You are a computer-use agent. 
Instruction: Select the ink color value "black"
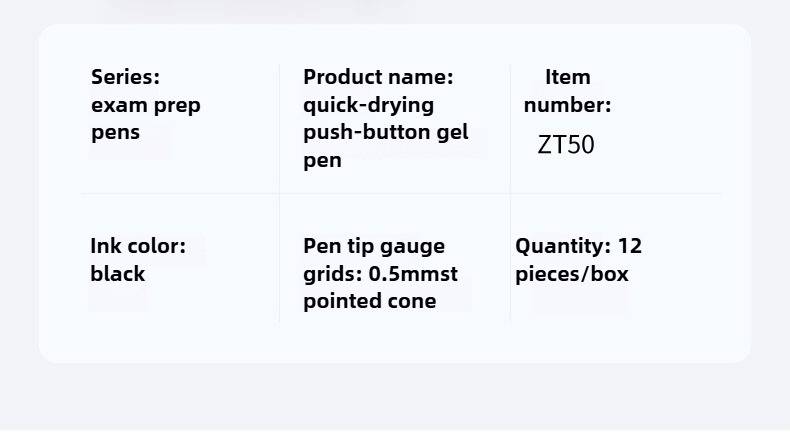[118, 273]
